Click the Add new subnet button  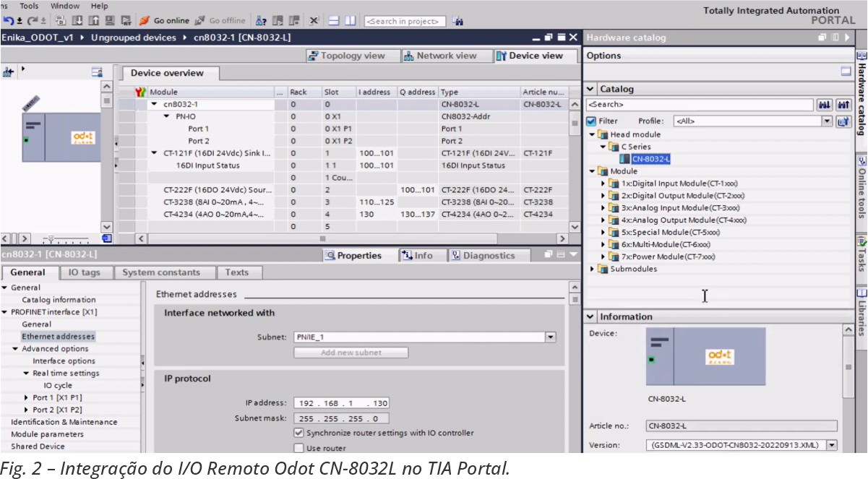(x=351, y=353)
